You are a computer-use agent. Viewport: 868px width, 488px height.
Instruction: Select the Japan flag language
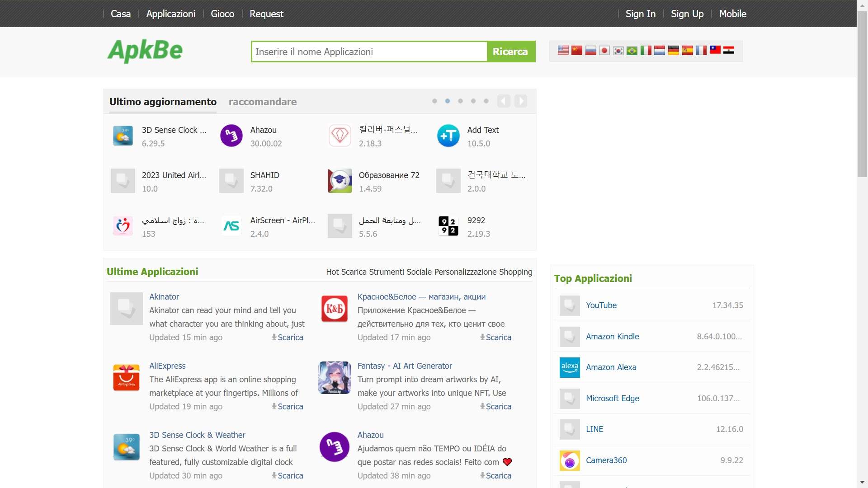[x=604, y=50]
